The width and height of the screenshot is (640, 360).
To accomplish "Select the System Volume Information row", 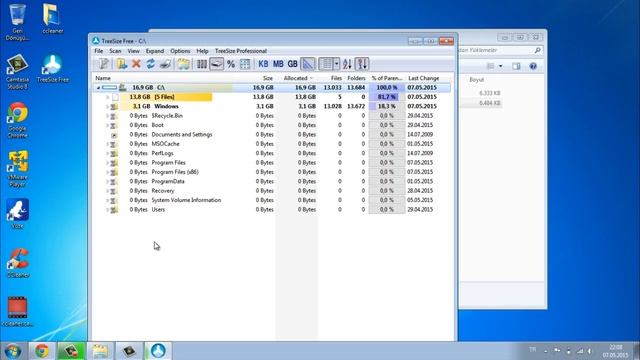I will [271, 200].
